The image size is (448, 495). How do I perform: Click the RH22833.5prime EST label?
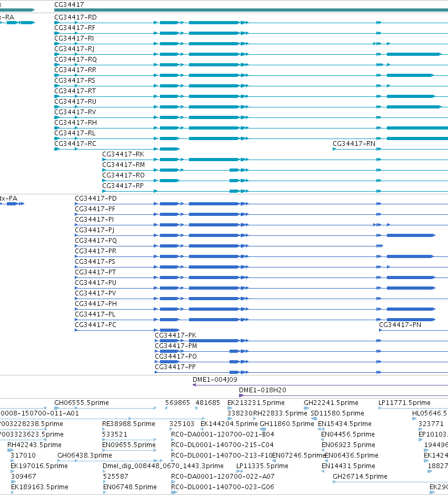click(280, 413)
